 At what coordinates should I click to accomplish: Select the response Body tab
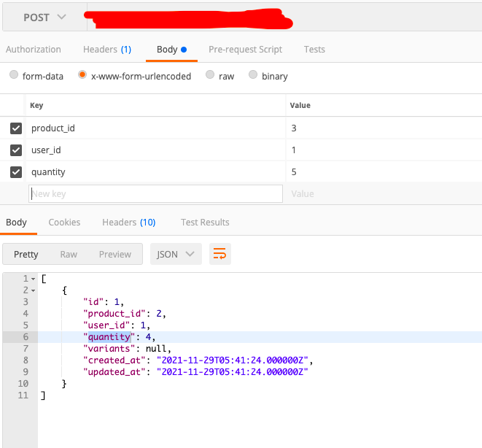[16, 223]
